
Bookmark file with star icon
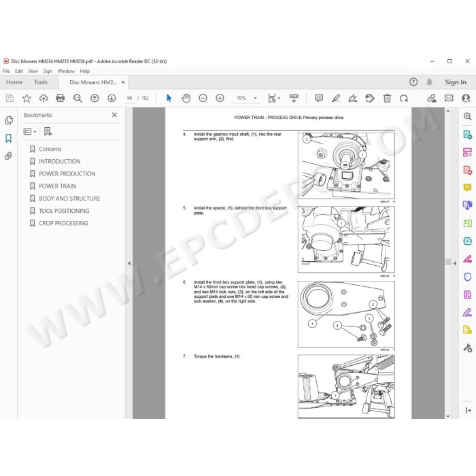pos(27,98)
